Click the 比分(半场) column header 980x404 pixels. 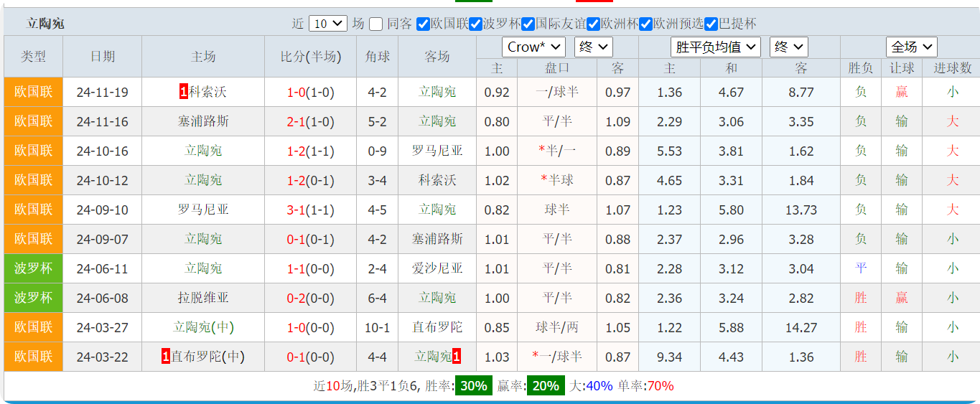coord(311,57)
